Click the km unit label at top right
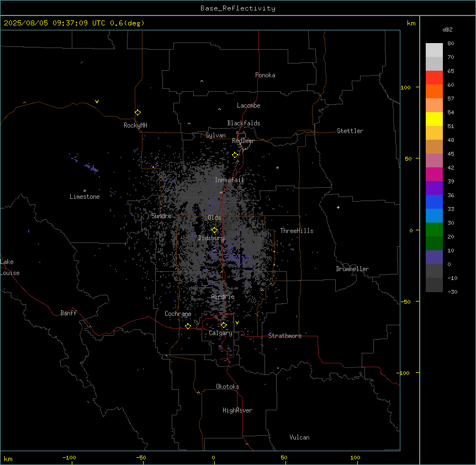 pyautogui.click(x=411, y=23)
